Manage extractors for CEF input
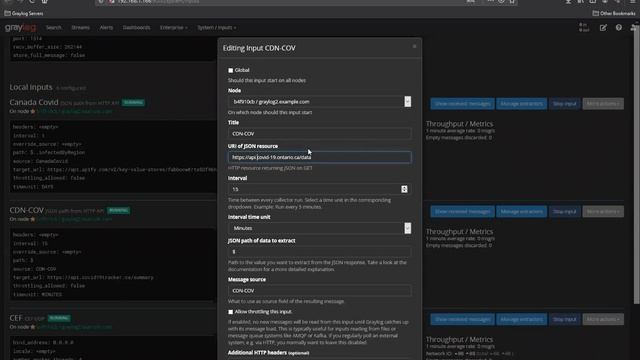The height and width of the screenshot is (360, 640). click(x=521, y=319)
